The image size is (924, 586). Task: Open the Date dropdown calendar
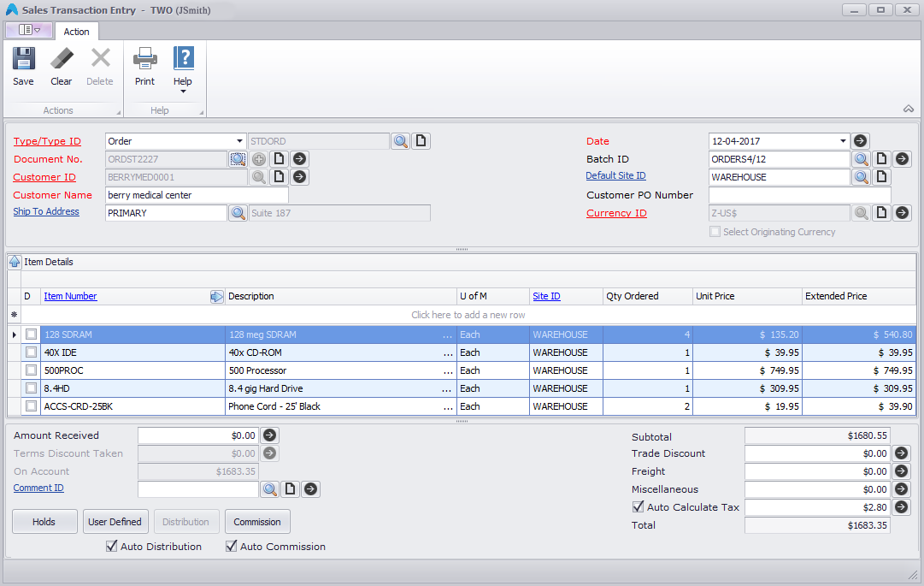tap(843, 141)
